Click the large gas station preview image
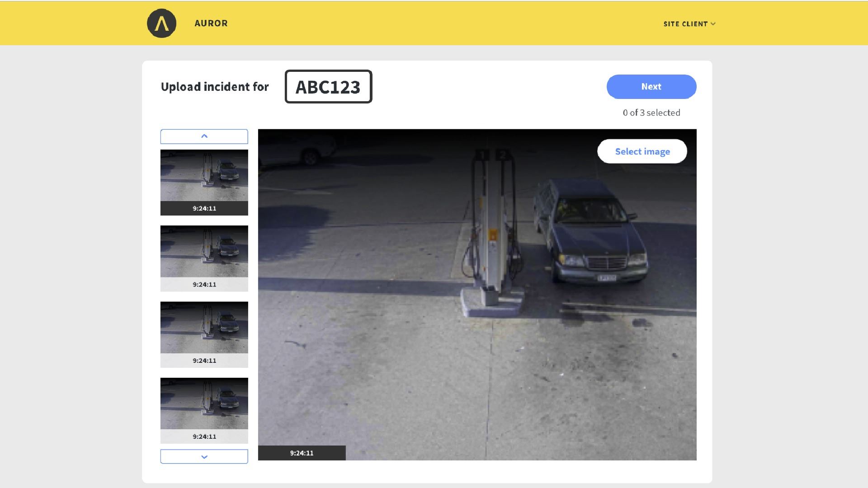This screenshot has height=488, width=868. pyautogui.click(x=477, y=295)
